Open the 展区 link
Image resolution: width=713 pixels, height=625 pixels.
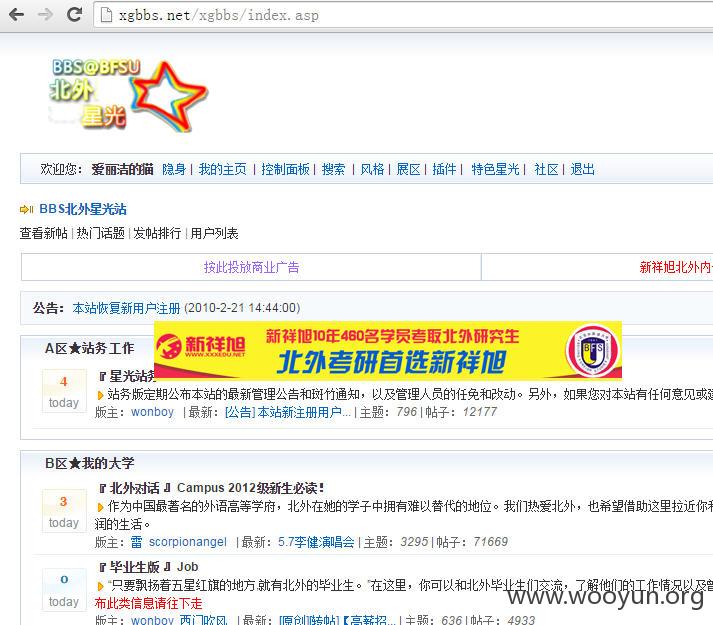[408, 169]
